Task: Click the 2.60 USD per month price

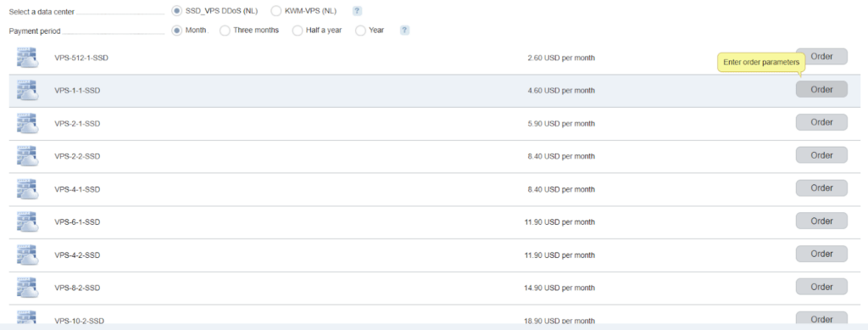Action: (561, 59)
